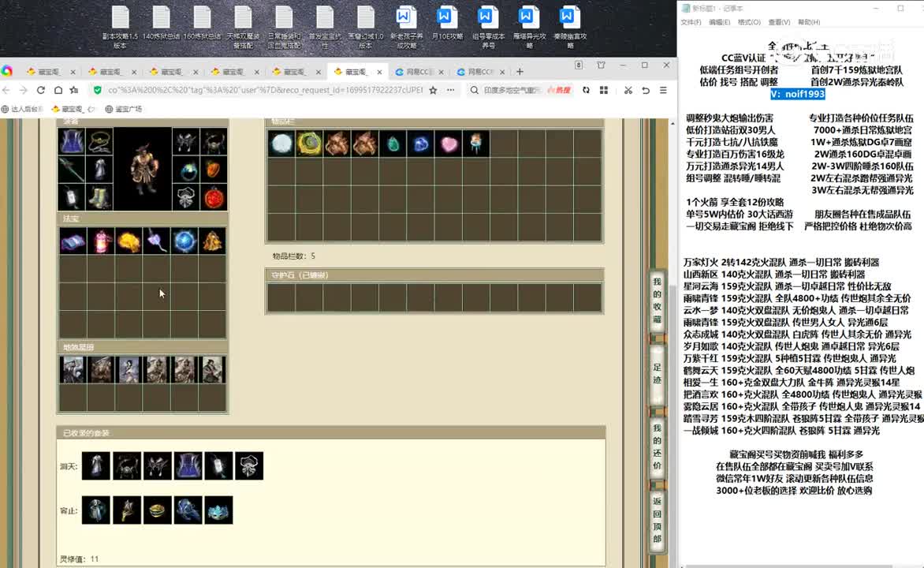Click the skin shirt icon in browser title bar
The width and height of the screenshot is (924, 568).
601,65
